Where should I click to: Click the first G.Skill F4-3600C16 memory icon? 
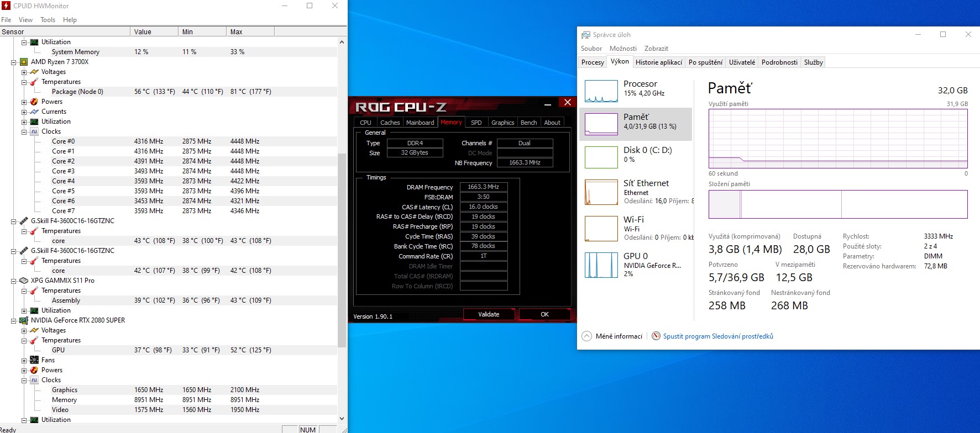24,221
